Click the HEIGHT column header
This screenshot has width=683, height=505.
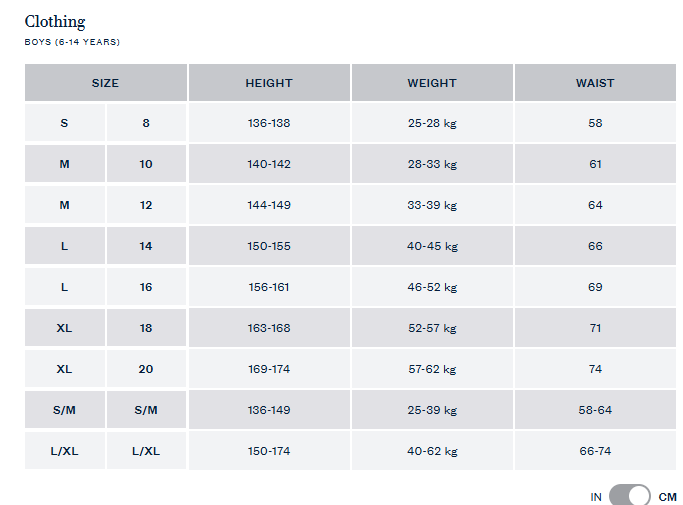[269, 83]
